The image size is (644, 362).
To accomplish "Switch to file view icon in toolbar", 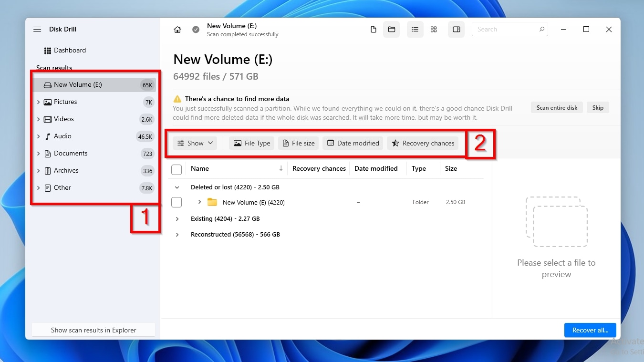I will pos(374,30).
